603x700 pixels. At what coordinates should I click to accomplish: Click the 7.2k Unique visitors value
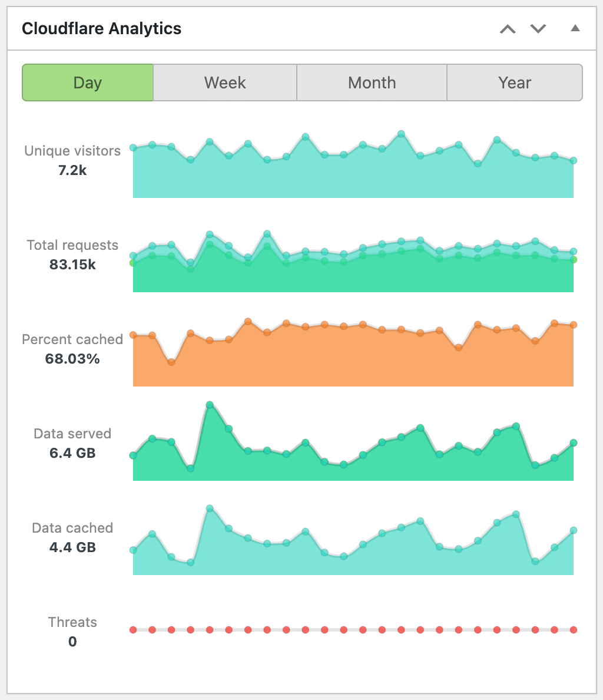pos(72,171)
